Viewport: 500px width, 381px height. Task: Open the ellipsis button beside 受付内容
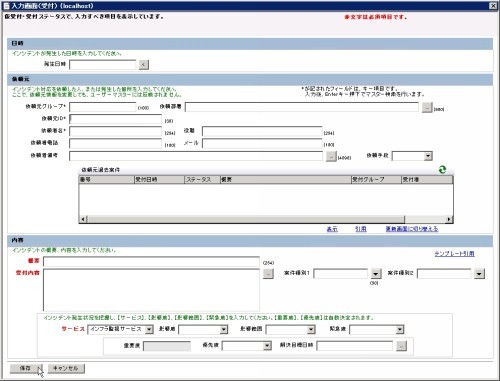(x=268, y=273)
